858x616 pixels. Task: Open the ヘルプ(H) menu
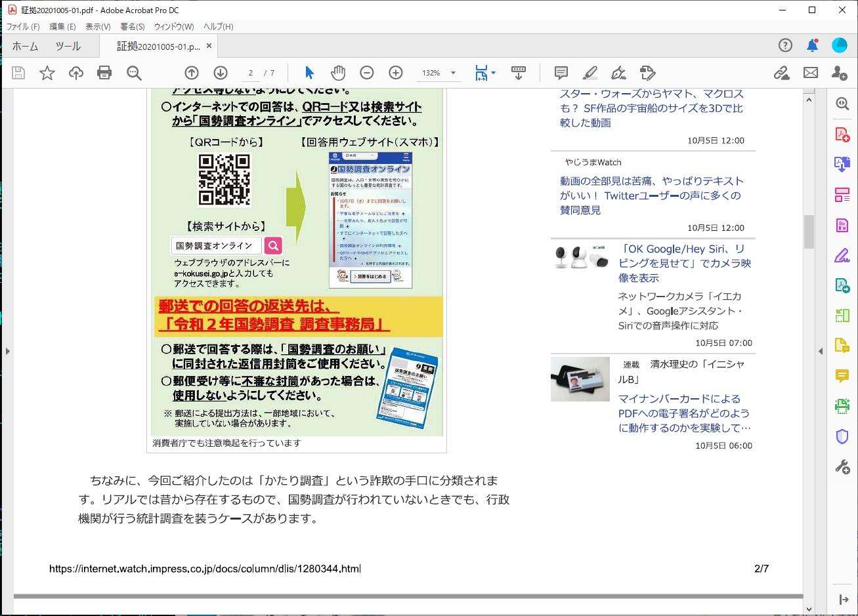219,27
